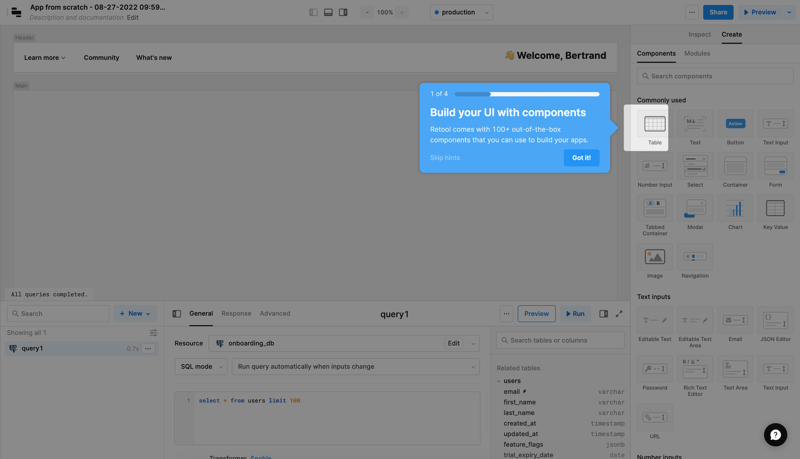The height and width of the screenshot is (459, 800).
Task: Open the Learn more dropdown menu
Action: (x=45, y=58)
